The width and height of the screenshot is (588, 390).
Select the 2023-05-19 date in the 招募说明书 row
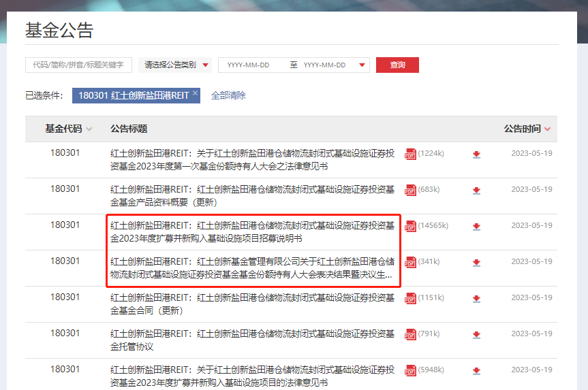531,225
